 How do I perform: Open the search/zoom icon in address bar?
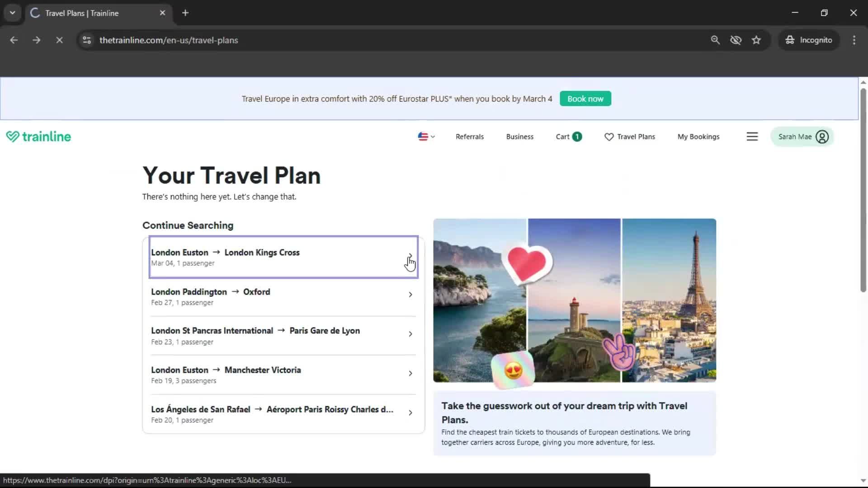715,40
